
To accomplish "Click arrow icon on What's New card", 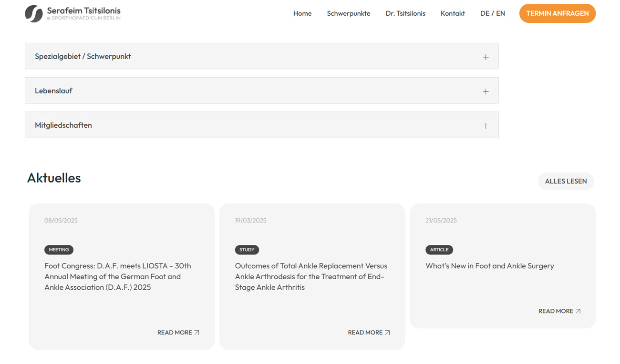I will [x=578, y=311].
